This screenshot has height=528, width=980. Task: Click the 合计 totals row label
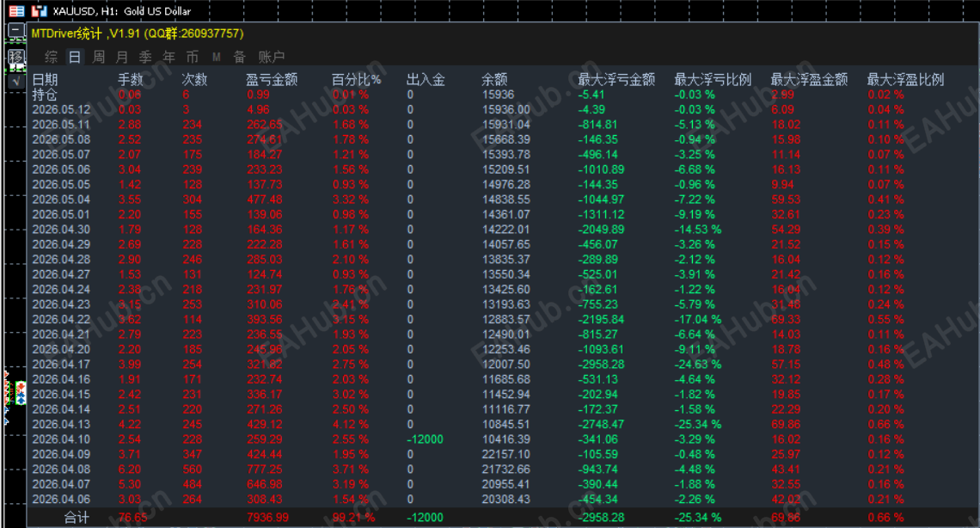point(77,518)
